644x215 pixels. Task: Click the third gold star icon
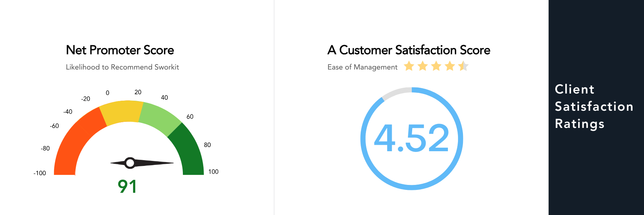(x=436, y=66)
